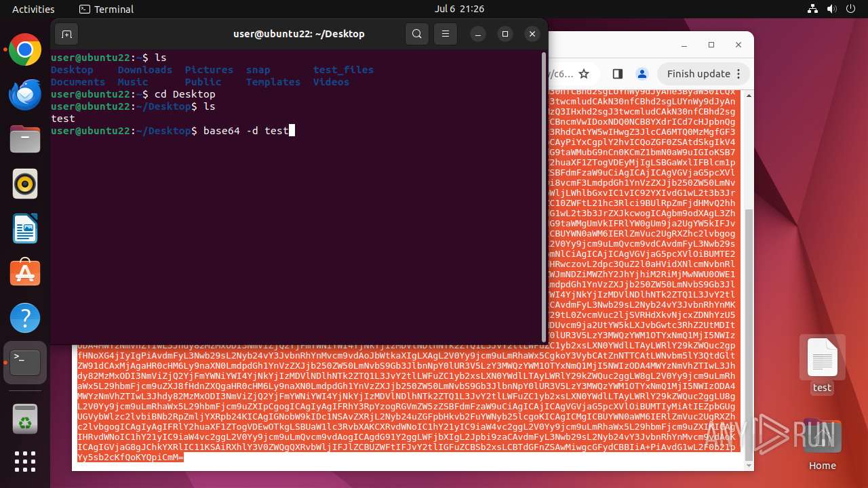
Task: Launch Thunderbird mail from the dock
Action: [x=25, y=94]
